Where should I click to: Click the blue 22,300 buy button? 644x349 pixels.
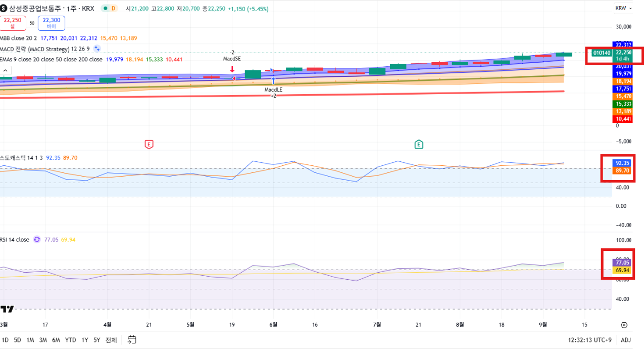pos(52,23)
